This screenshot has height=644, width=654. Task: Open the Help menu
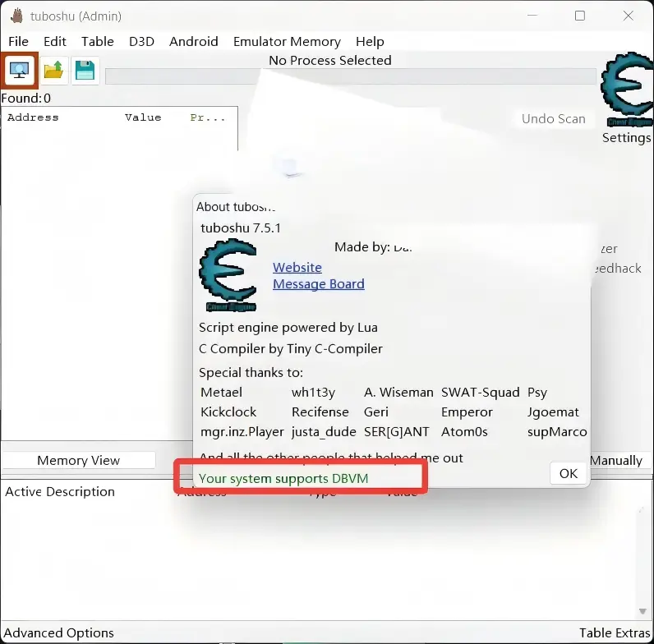[370, 42]
